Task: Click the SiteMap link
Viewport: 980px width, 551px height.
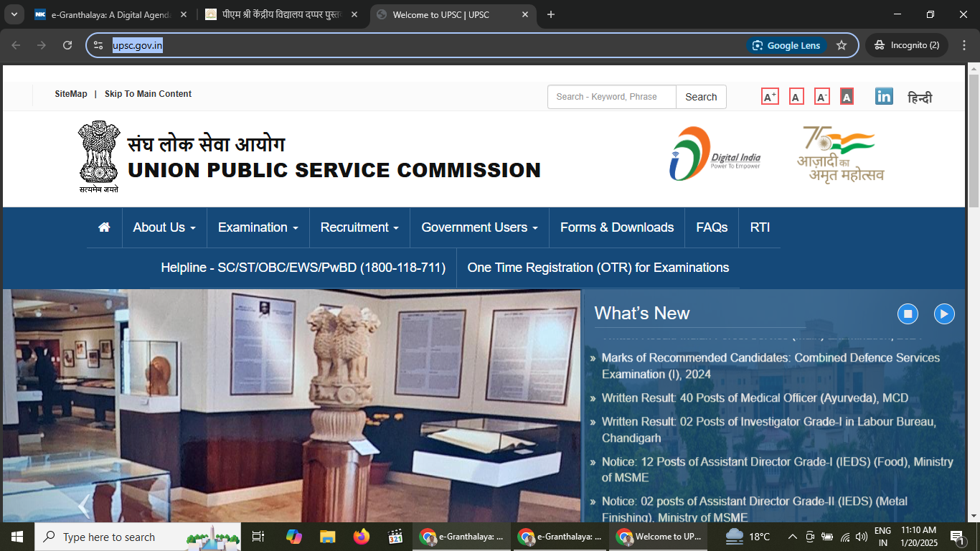Action: [x=71, y=94]
